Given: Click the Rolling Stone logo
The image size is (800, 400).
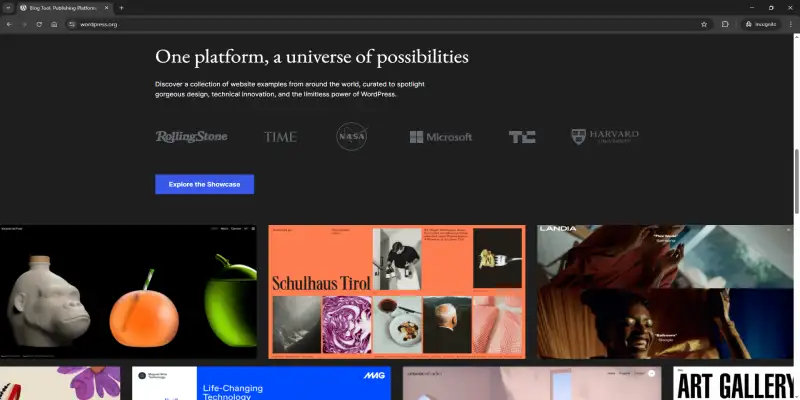Looking at the screenshot, I should pos(191,137).
